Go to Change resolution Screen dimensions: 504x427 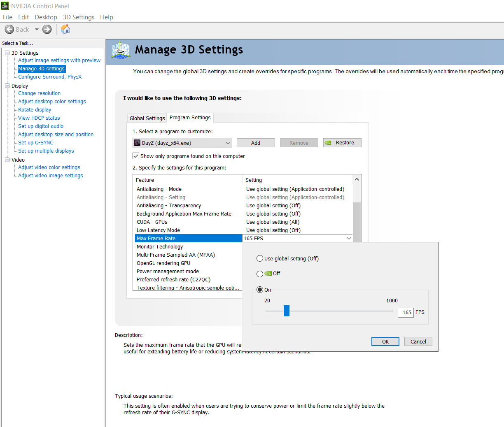click(x=39, y=93)
